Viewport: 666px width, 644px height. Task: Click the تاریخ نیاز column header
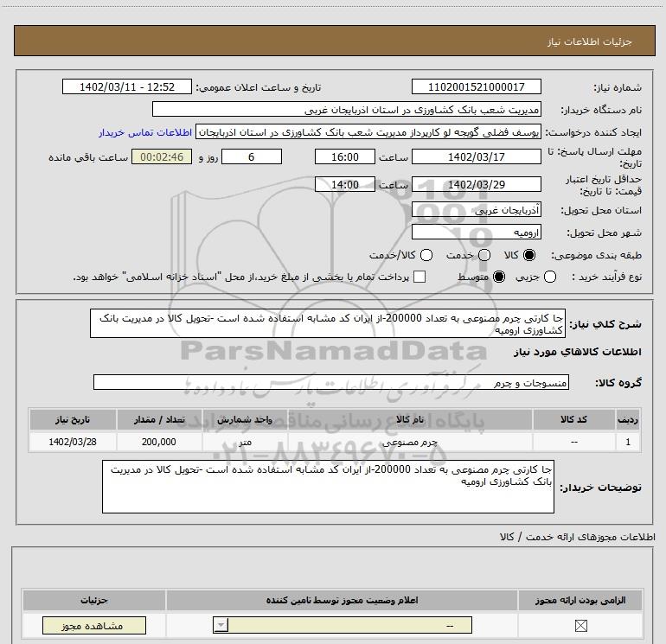[73, 419]
